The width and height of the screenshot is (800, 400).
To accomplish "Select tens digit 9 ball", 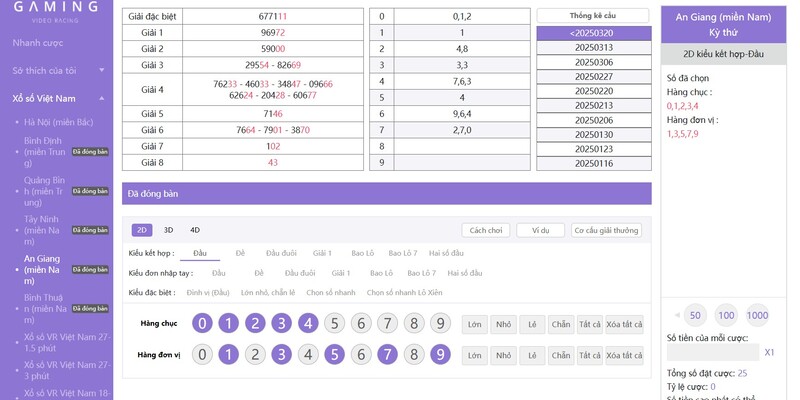I will pyautogui.click(x=440, y=323).
